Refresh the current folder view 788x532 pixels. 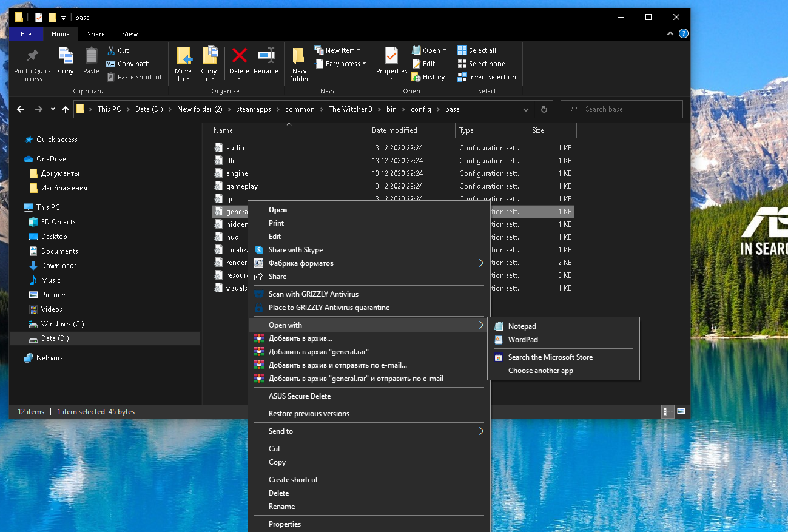[544, 109]
